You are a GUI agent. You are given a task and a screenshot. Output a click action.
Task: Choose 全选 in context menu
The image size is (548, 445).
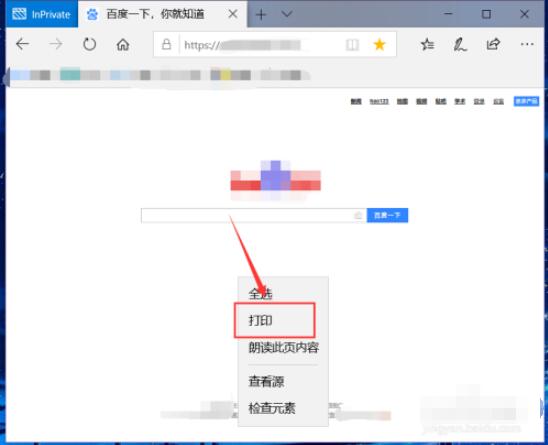point(283,293)
